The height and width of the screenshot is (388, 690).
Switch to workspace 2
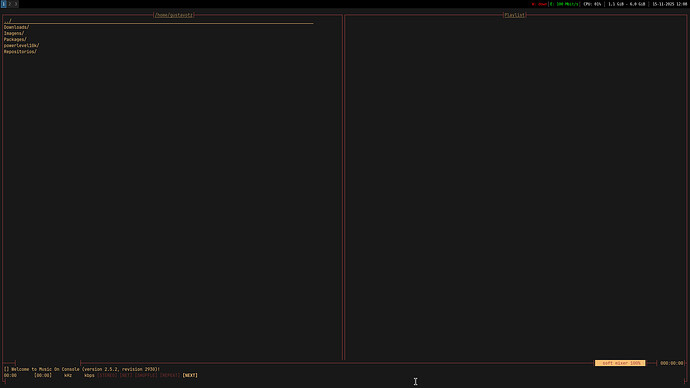tap(10, 4)
